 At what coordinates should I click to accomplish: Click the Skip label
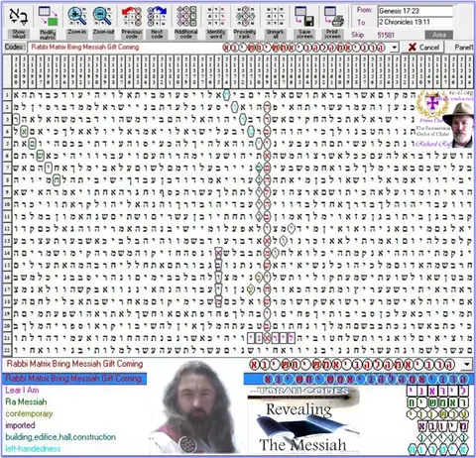pos(357,35)
